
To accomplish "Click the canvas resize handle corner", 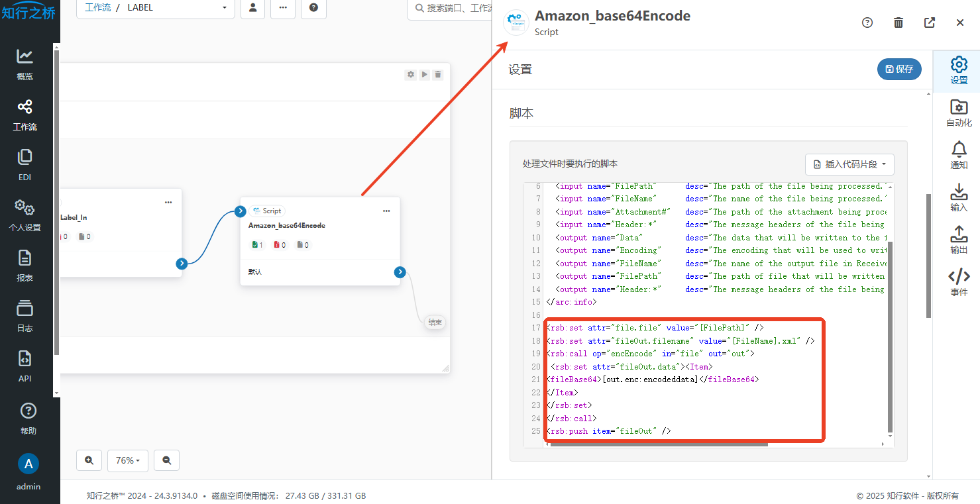I will pyautogui.click(x=445, y=368).
